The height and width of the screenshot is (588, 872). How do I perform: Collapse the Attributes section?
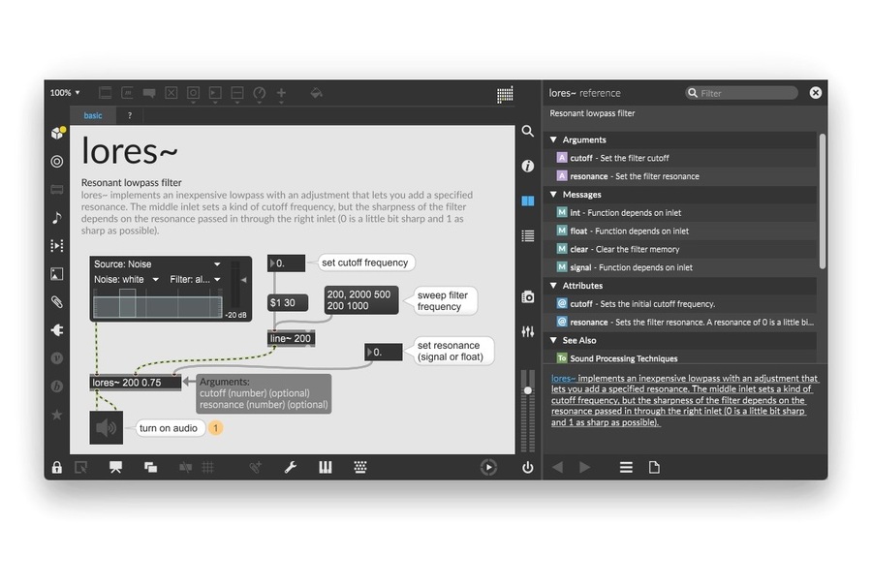tap(553, 286)
